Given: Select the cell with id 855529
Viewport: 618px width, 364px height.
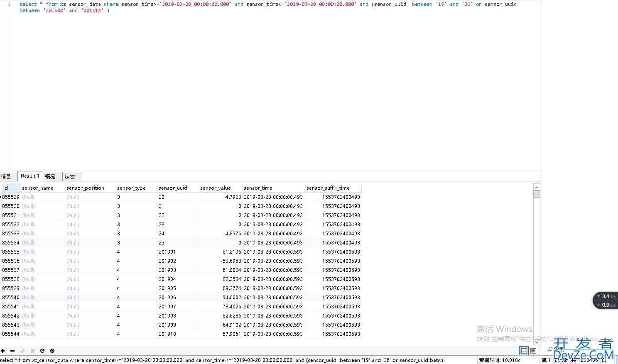Looking at the screenshot, I should 11,197.
